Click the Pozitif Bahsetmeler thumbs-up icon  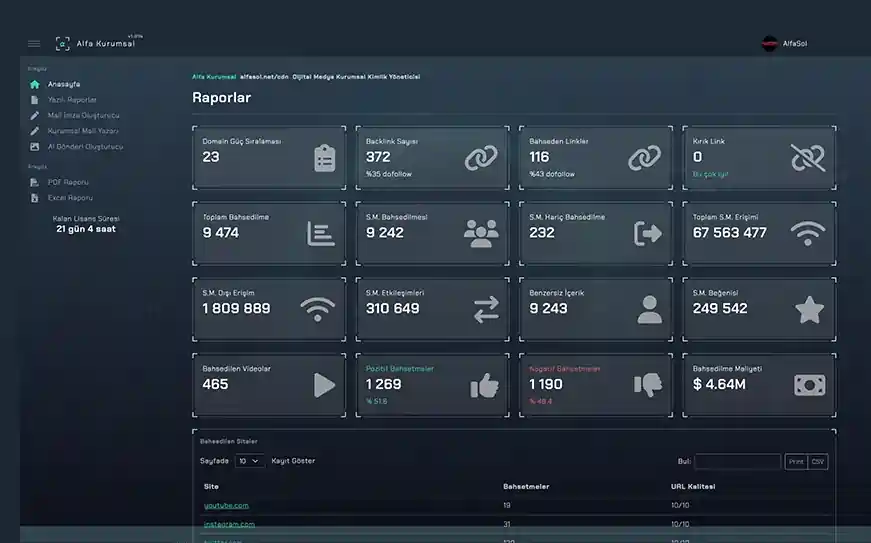coord(484,385)
